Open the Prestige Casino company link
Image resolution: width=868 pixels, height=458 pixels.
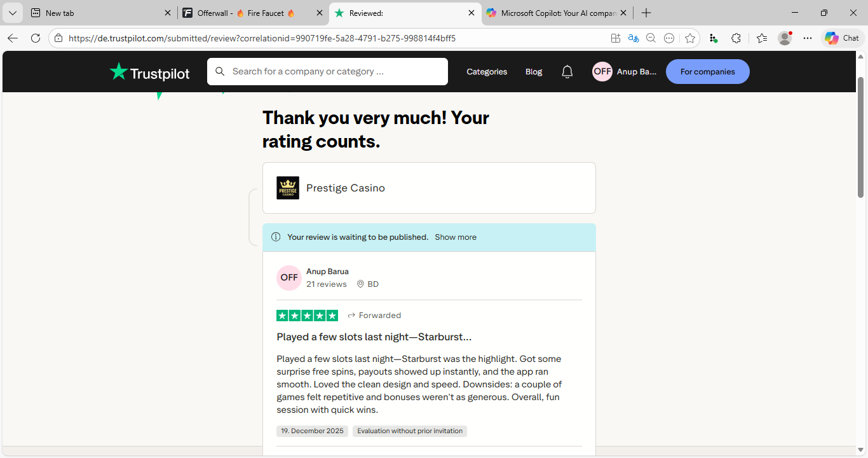point(346,188)
